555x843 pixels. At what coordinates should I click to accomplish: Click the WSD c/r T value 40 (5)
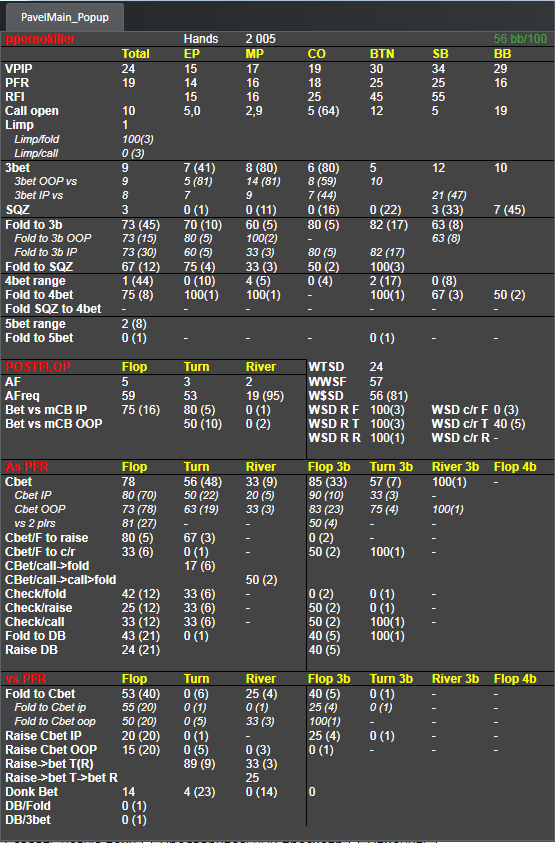point(509,424)
